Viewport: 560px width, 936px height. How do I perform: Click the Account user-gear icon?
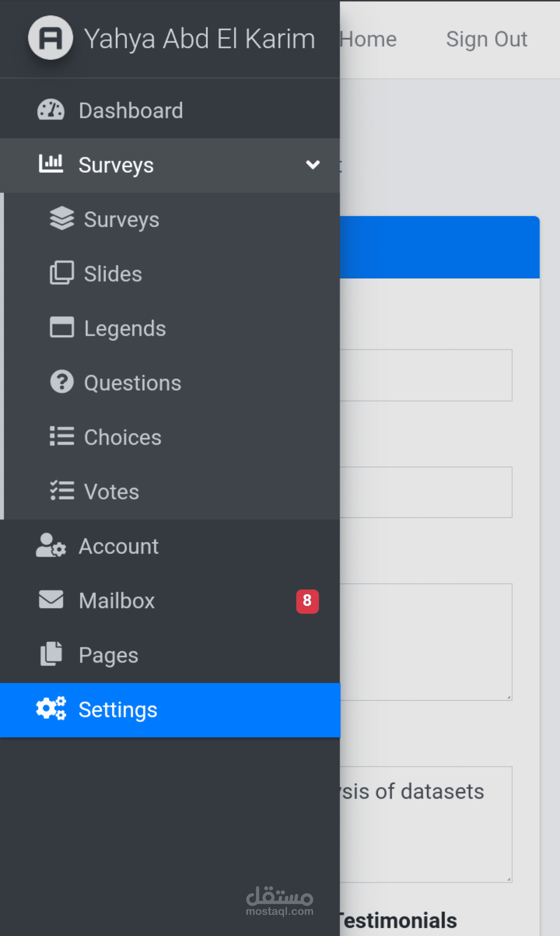click(51, 545)
